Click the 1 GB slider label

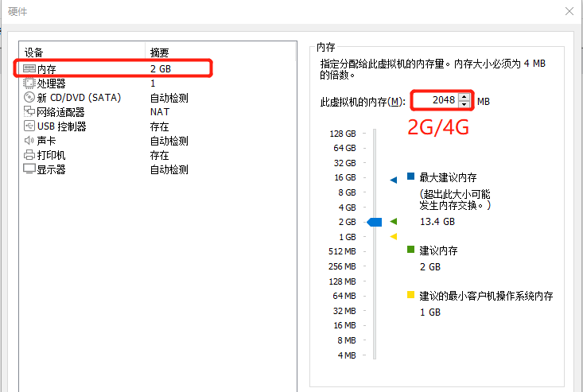[x=348, y=237]
